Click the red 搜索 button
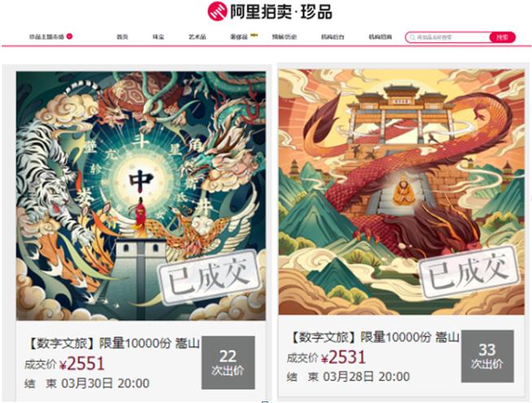The height and width of the screenshot is (403, 532). pyautogui.click(x=503, y=37)
